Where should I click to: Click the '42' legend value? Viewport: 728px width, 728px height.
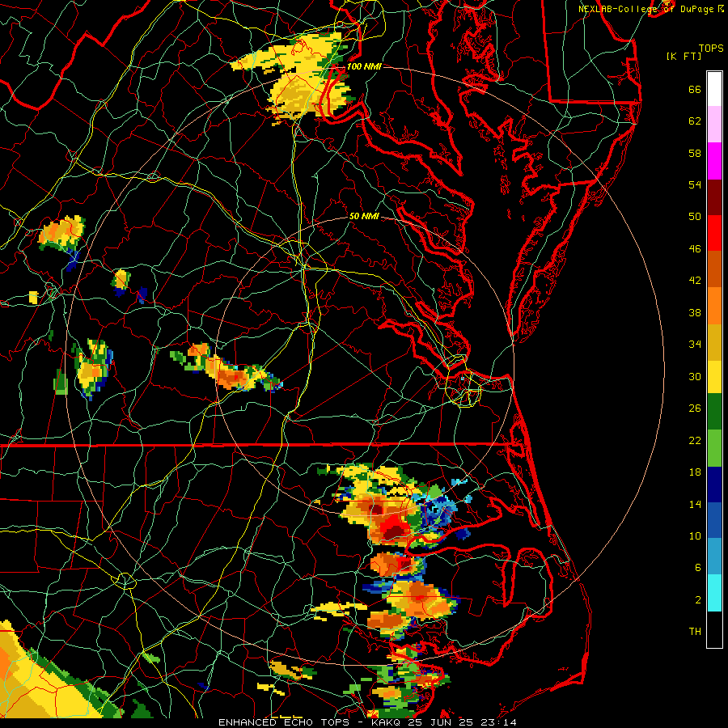(x=695, y=281)
